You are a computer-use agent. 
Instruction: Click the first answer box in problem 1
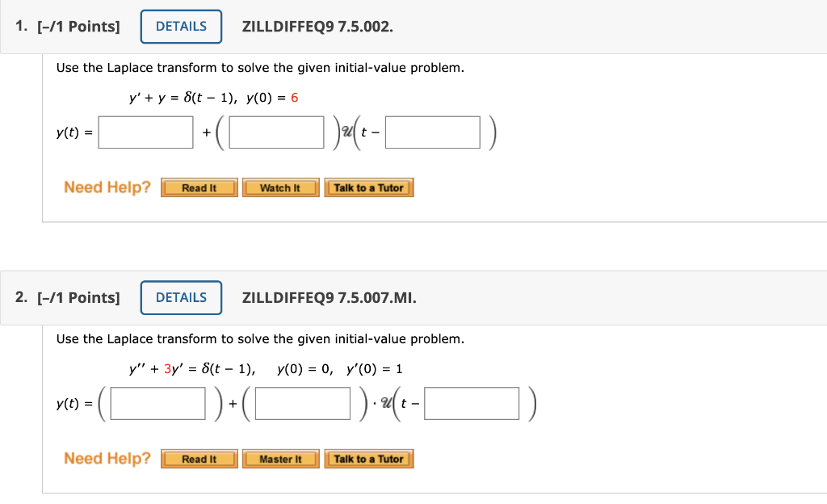(145, 132)
